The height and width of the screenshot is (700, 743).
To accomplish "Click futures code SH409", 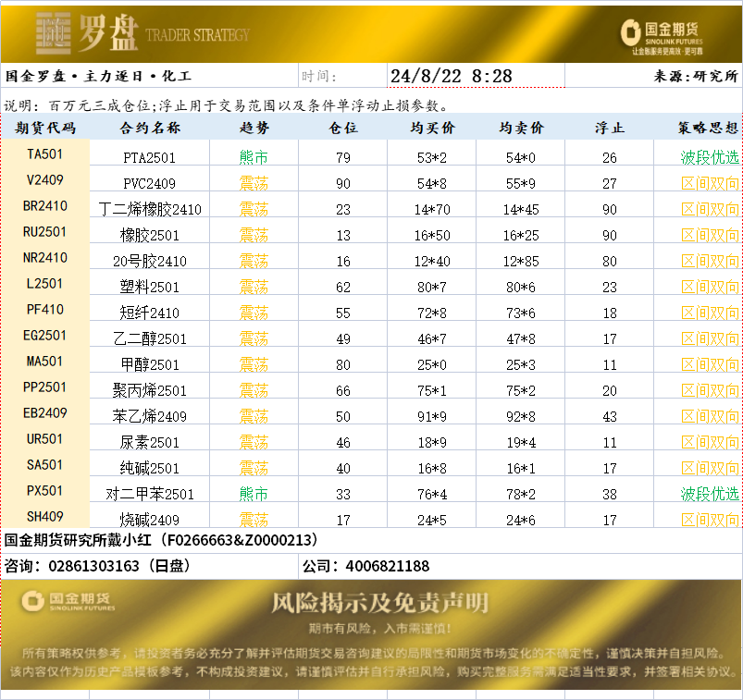I will coord(45,517).
